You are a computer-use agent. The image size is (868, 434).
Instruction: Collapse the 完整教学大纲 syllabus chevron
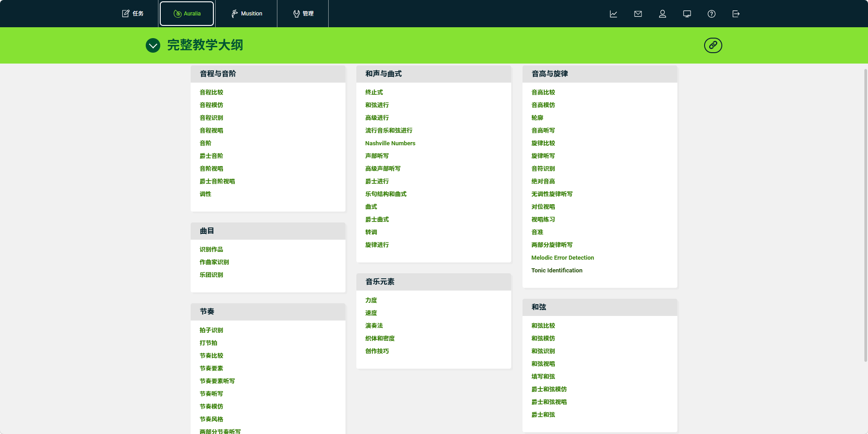[153, 45]
